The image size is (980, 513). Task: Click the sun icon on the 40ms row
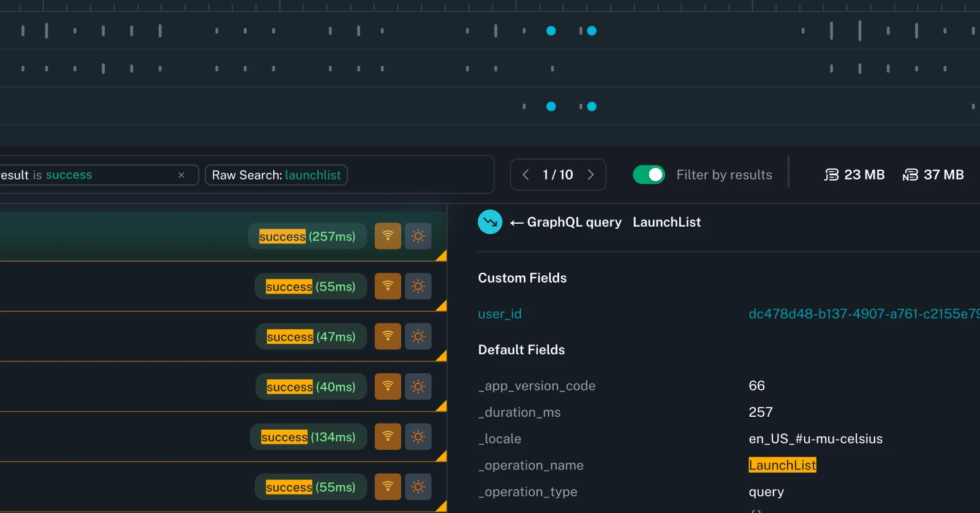418,387
